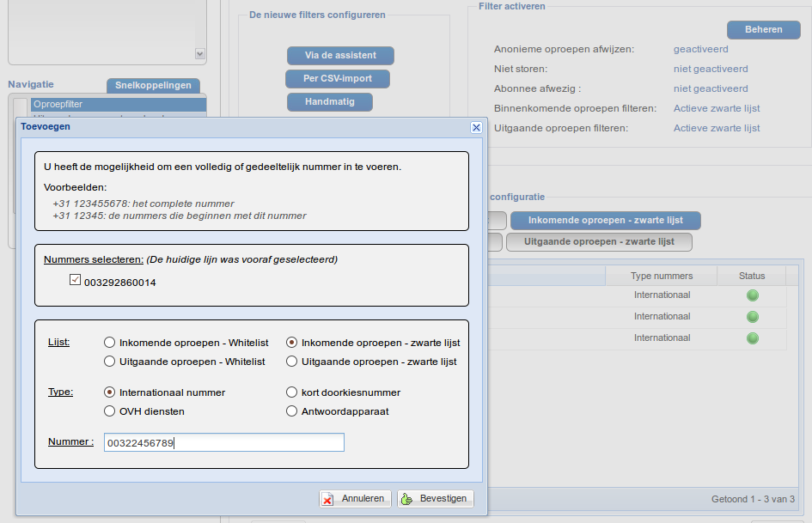Screen dimensions: 812x523
Task: Open the Snelkoppelingen tab
Action: tap(153, 86)
